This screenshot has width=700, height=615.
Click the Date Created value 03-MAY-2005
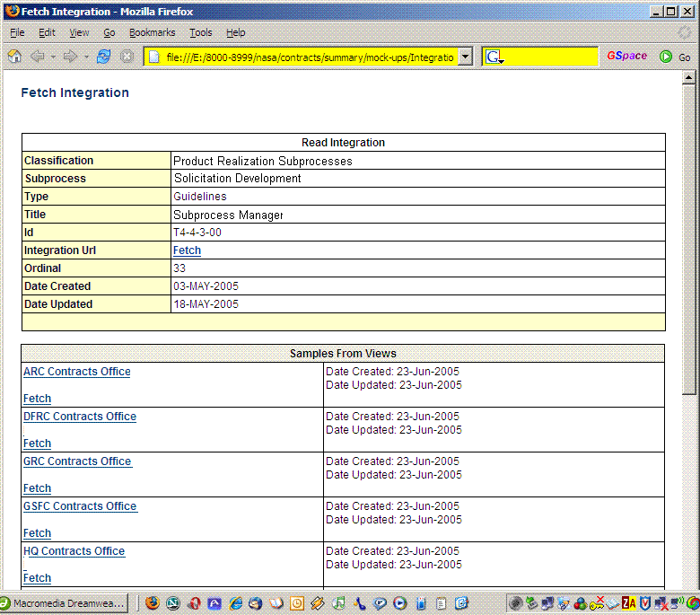206,286
